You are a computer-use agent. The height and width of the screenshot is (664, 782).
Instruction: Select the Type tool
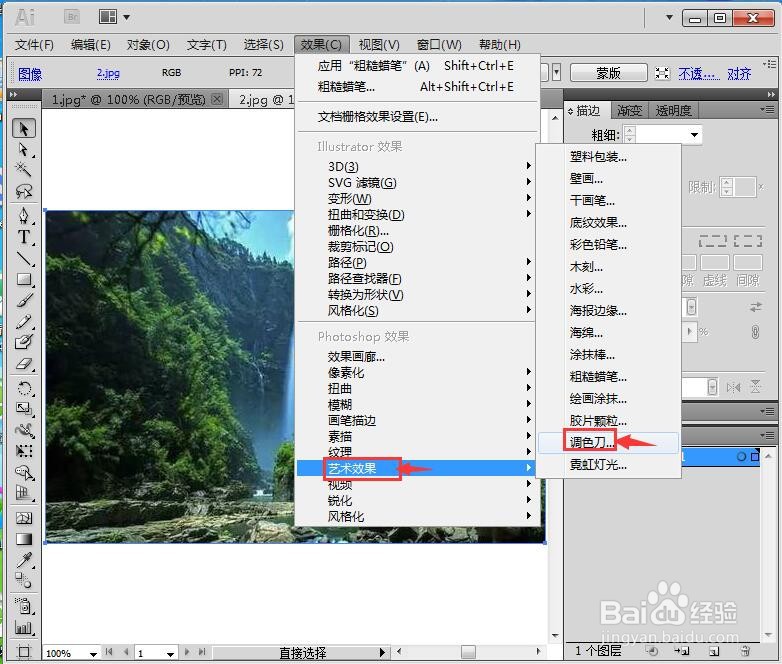[x=23, y=236]
